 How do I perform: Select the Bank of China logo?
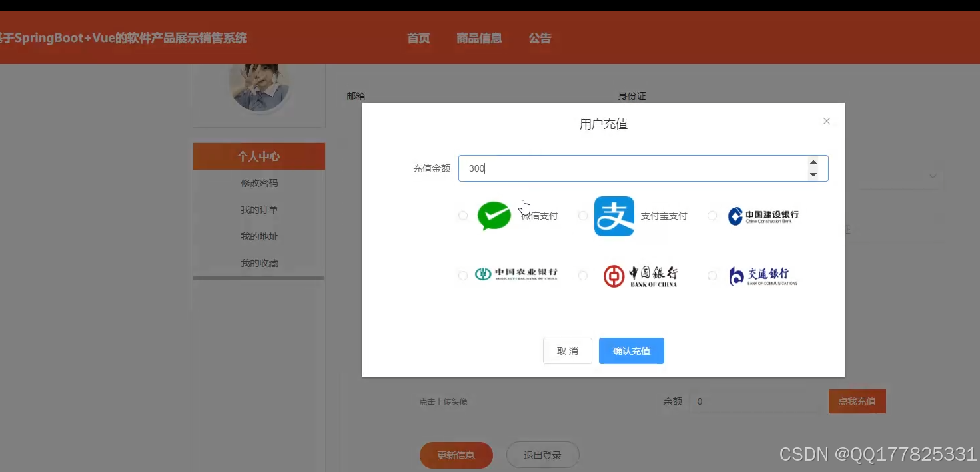tap(640, 274)
